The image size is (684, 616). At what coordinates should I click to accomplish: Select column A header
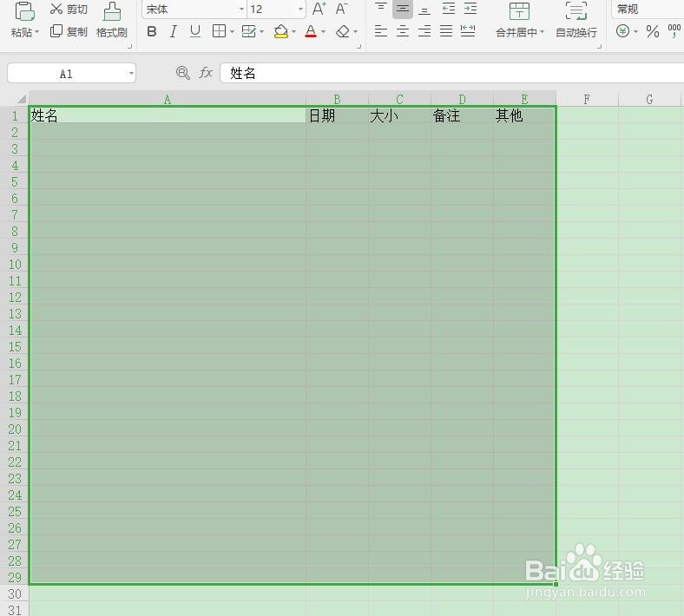[167, 99]
